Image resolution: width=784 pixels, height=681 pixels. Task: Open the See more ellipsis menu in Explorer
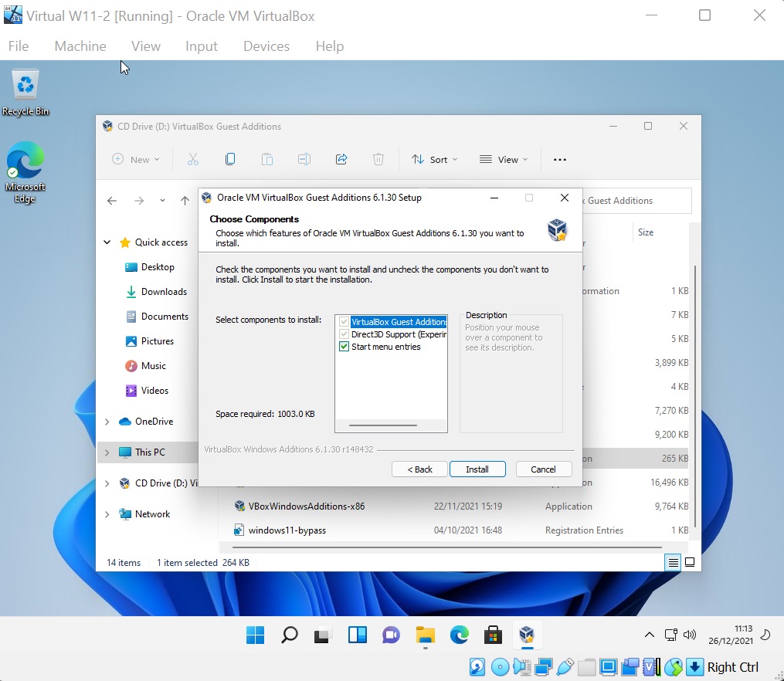point(560,160)
